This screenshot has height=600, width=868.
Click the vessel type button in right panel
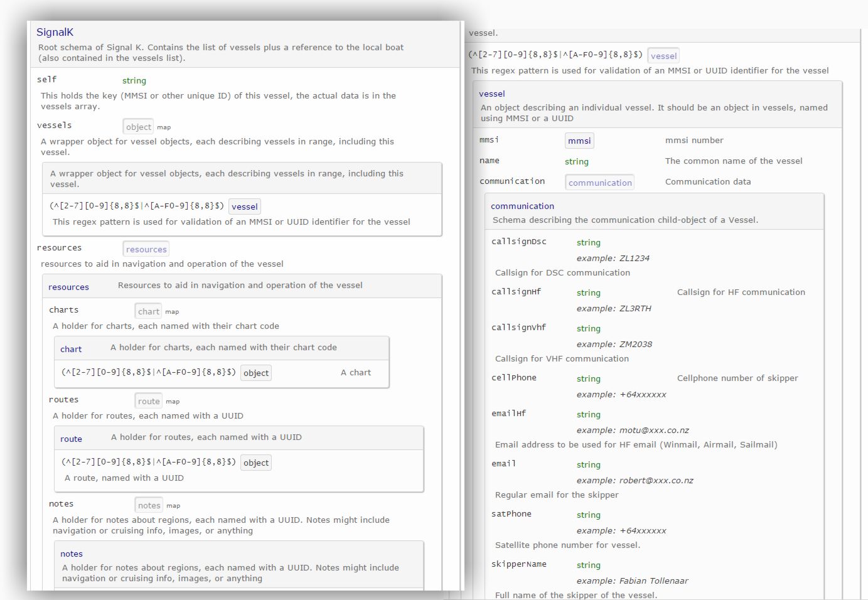click(663, 56)
